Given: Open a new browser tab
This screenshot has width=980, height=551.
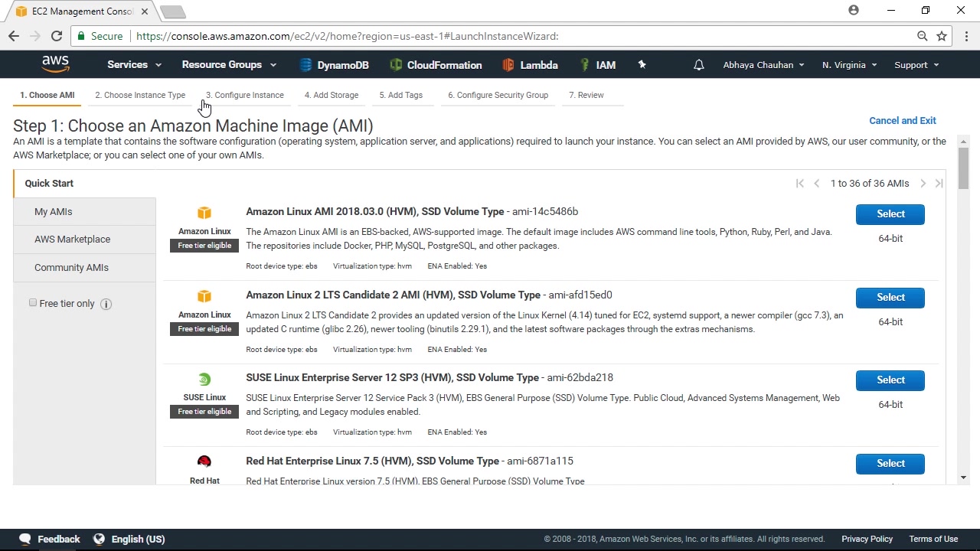Looking at the screenshot, I should (x=173, y=11).
